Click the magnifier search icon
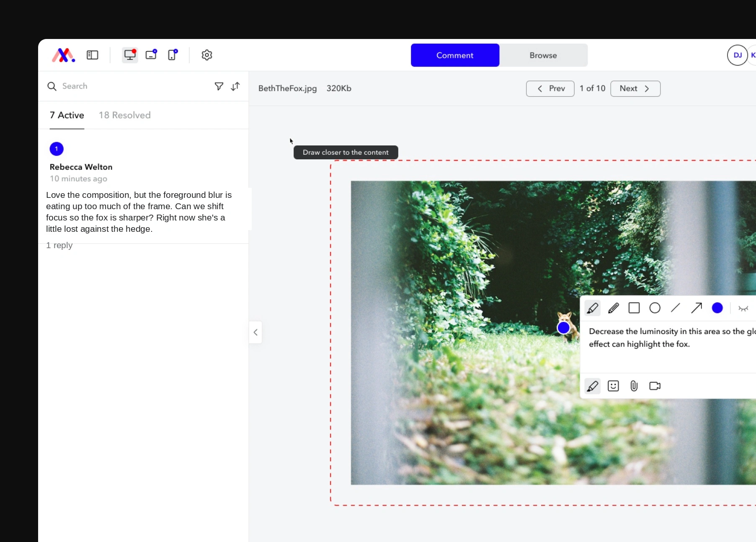Image resolution: width=756 pixels, height=542 pixels. [x=52, y=86]
